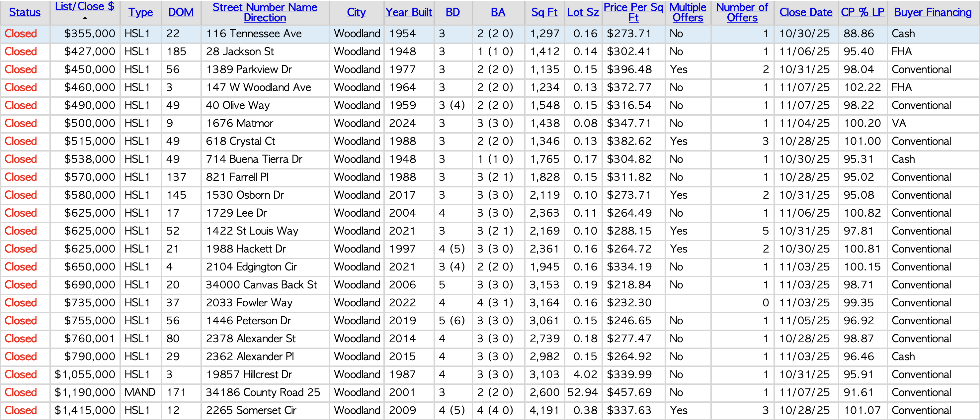Image resolution: width=980 pixels, height=420 pixels.
Task: Sort table by Status column header
Action: [x=25, y=12]
